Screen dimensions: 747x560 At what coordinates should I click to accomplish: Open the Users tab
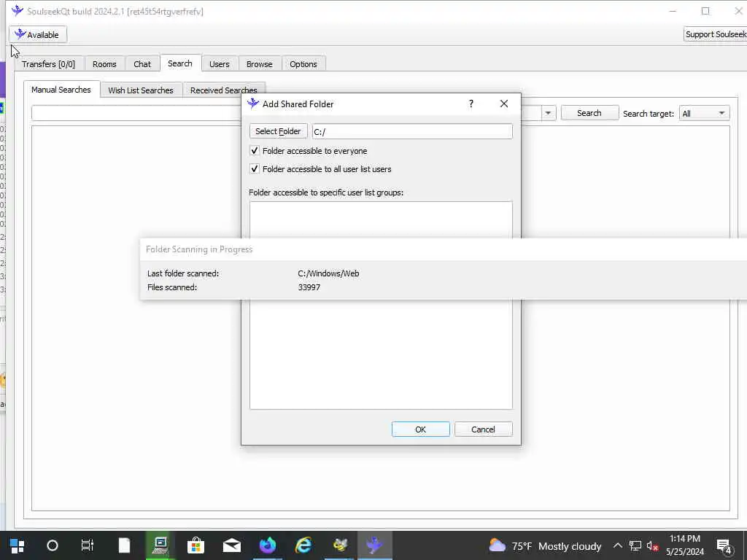(x=219, y=64)
